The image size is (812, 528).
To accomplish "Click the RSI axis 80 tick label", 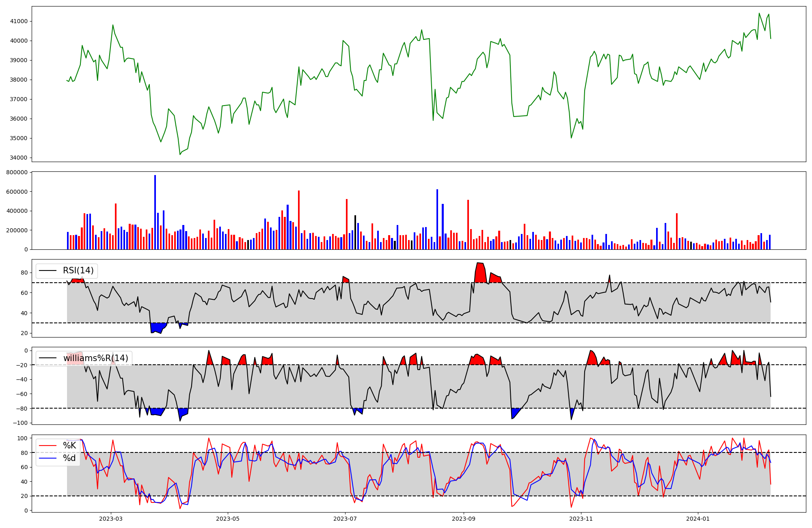I will click(24, 273).
